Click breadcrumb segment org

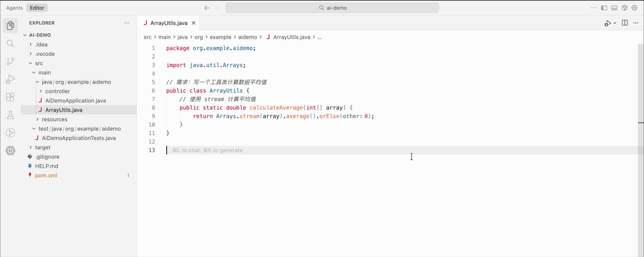[198, 37]
